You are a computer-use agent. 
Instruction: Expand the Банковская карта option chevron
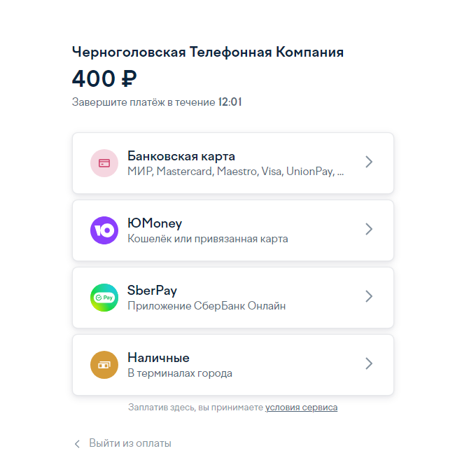[x=369, y=162]
